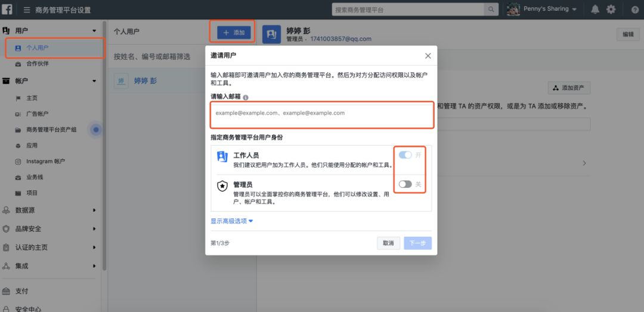Open notifications bell icon

point(595,10)
